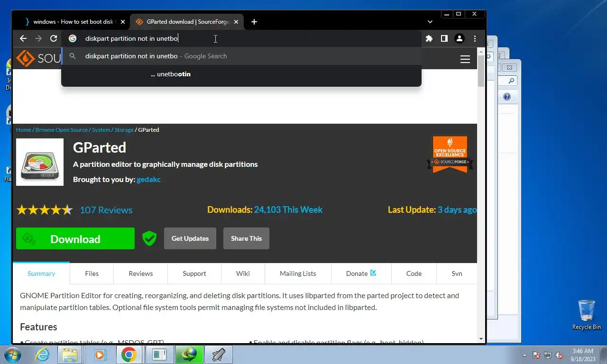Open the System breadcrumb link
The height and width of the screenshot is (364, 607).
[x=101, y=130]
